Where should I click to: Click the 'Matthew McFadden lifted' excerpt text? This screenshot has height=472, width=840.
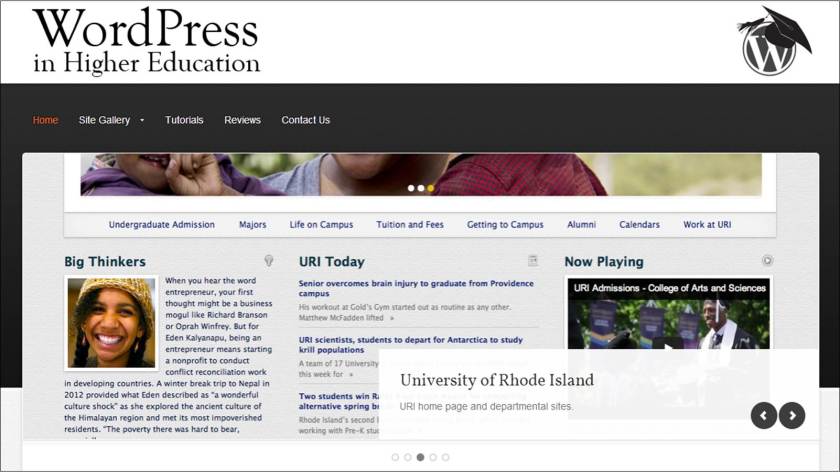[x=341, y=318]
